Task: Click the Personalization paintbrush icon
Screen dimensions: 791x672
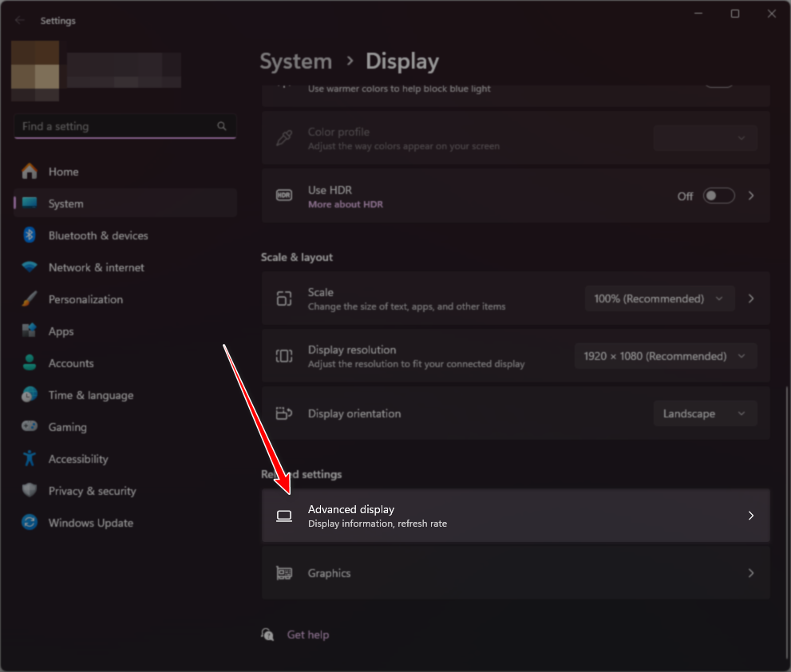Action: coord(30,299)
